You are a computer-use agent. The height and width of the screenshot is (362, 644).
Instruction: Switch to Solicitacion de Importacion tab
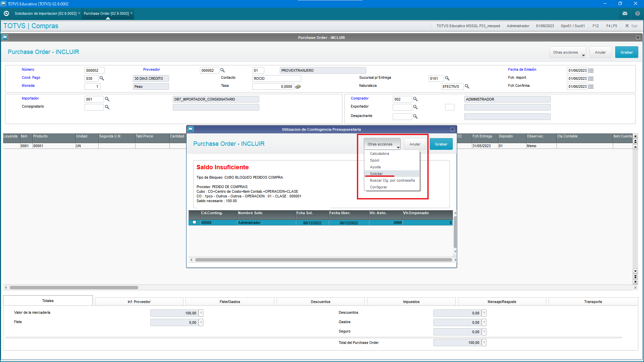[x=46, y=13]
